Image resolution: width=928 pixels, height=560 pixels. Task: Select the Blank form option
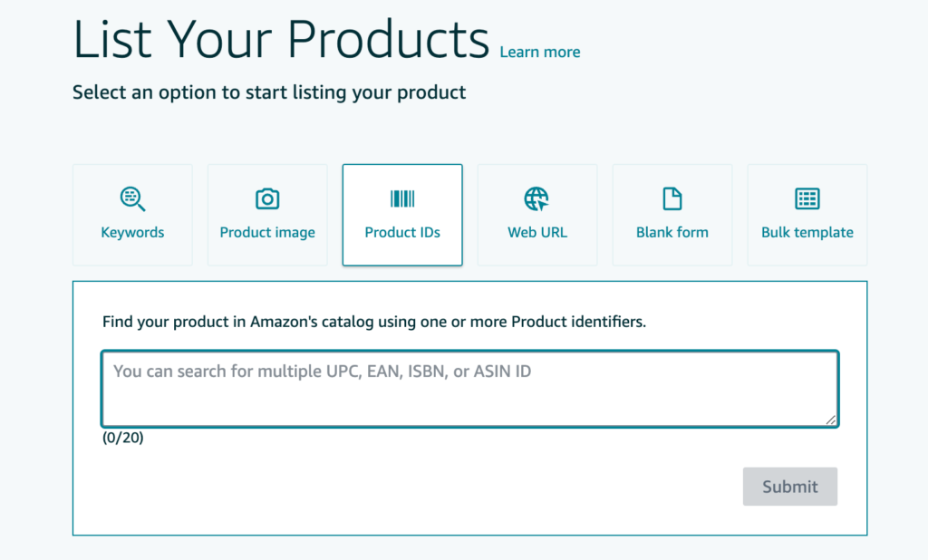tap(672, 215)
